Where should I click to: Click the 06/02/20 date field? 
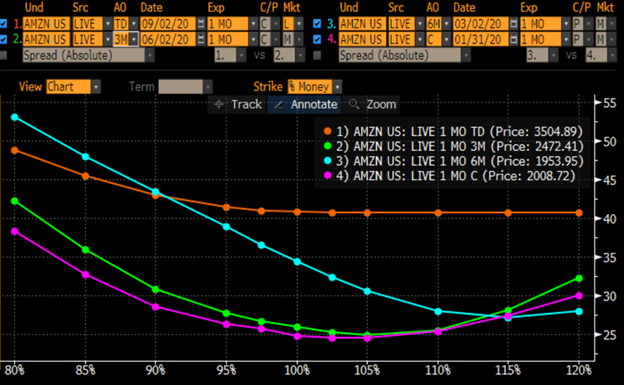point(168,39)
